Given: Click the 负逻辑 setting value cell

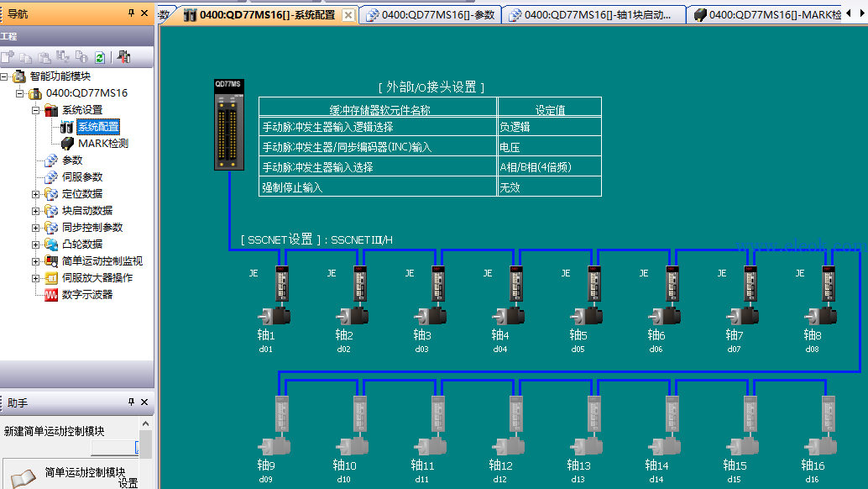Looking at the screenshot, I should (549, 127).
